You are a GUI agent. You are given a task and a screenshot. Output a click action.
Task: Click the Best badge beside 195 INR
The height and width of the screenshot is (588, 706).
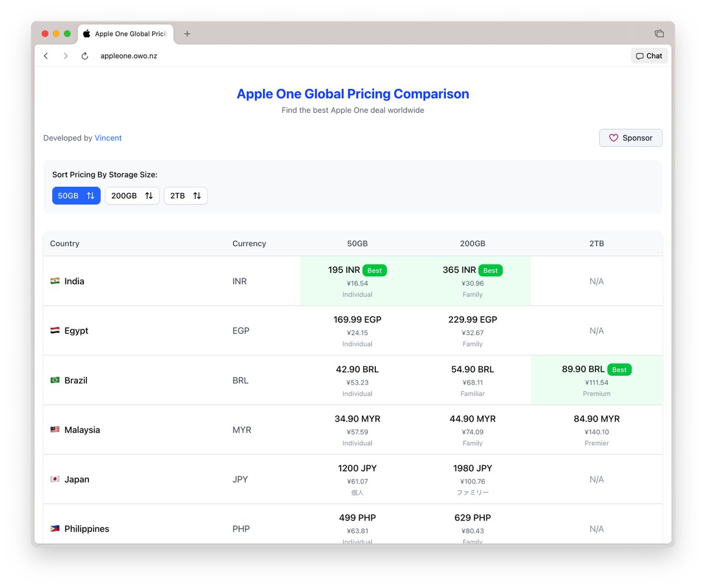(375, 270)
